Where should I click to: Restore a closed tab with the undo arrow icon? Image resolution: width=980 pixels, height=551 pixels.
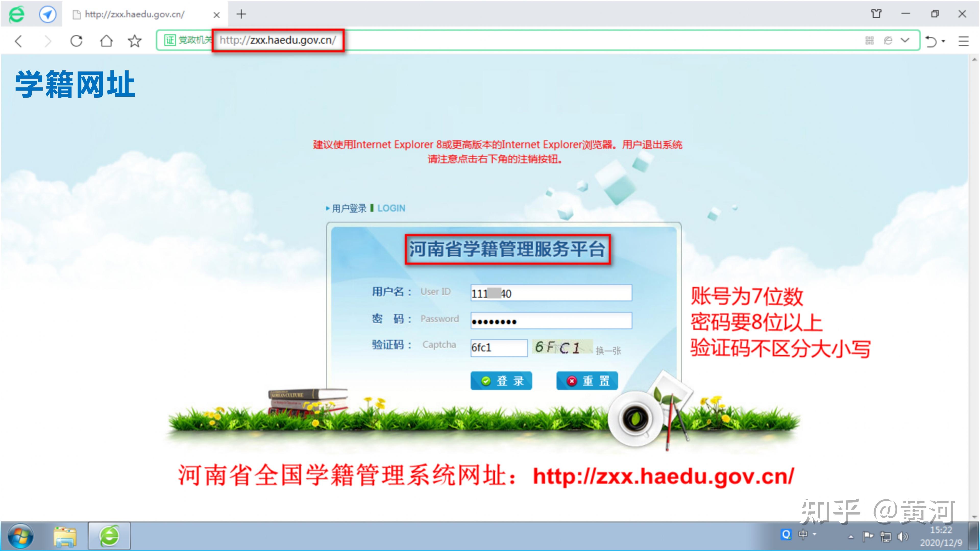931,41
